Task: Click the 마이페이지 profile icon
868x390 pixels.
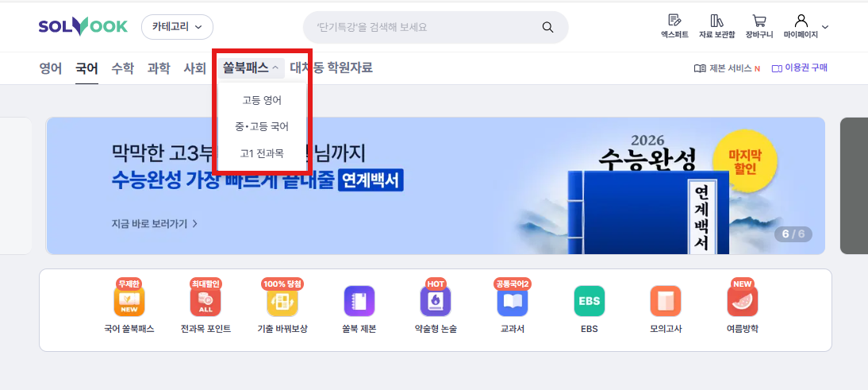Action: (801, 21)
